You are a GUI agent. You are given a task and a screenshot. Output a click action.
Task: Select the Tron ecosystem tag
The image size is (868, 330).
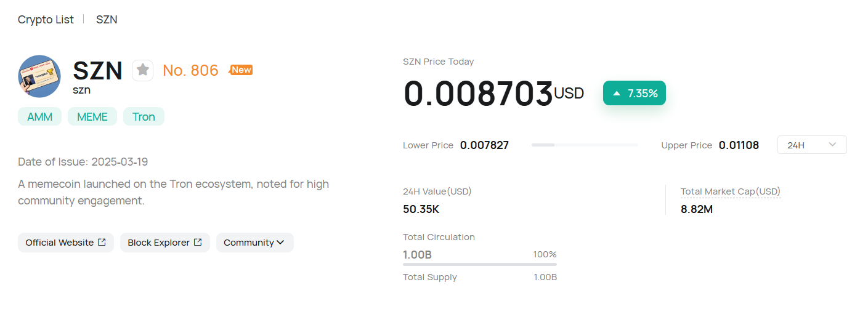pos(144,117)
